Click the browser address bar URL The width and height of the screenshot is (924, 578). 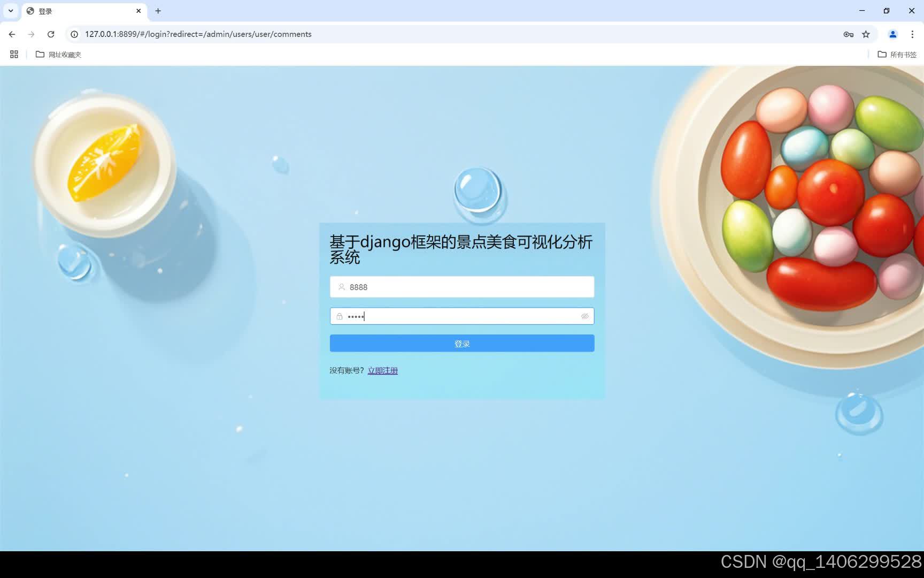coord(198,34)
